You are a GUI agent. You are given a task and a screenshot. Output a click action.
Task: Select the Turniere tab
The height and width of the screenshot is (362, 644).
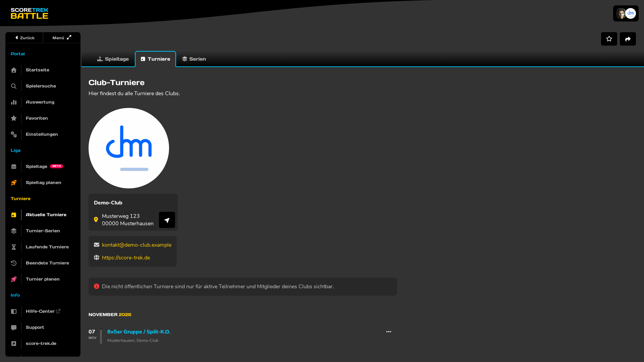coord(155,59)
